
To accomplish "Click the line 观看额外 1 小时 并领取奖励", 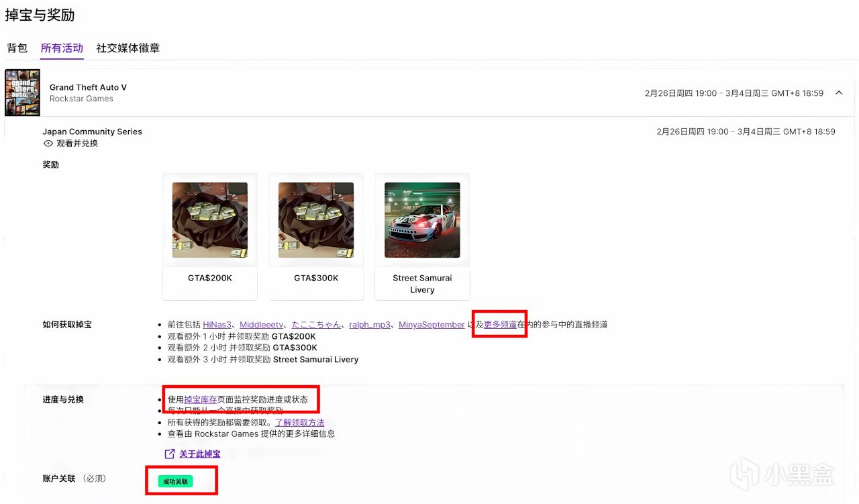I will 242,336.
